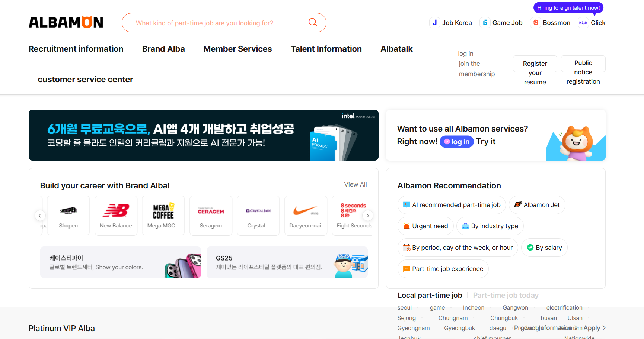Open the GS25 brand card
This screenshot has height=339, width=644.
point(287,262)
